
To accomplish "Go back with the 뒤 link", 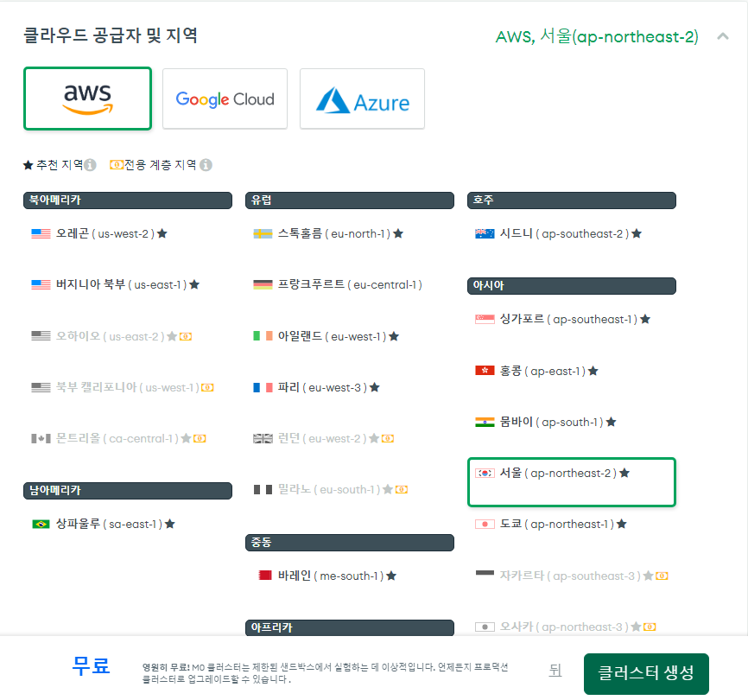I will [555, 671].
